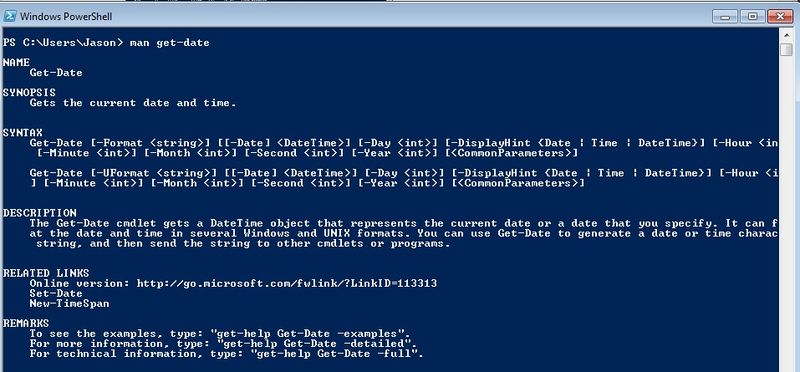
Task: Click 'get-help Get-Date -examples' text
Action: (313, 334)
